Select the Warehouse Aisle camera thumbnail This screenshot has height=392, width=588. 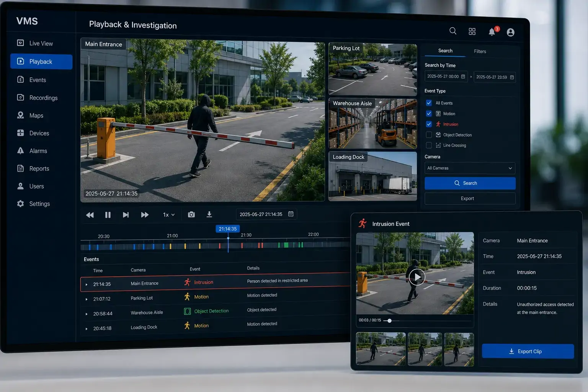372,124
